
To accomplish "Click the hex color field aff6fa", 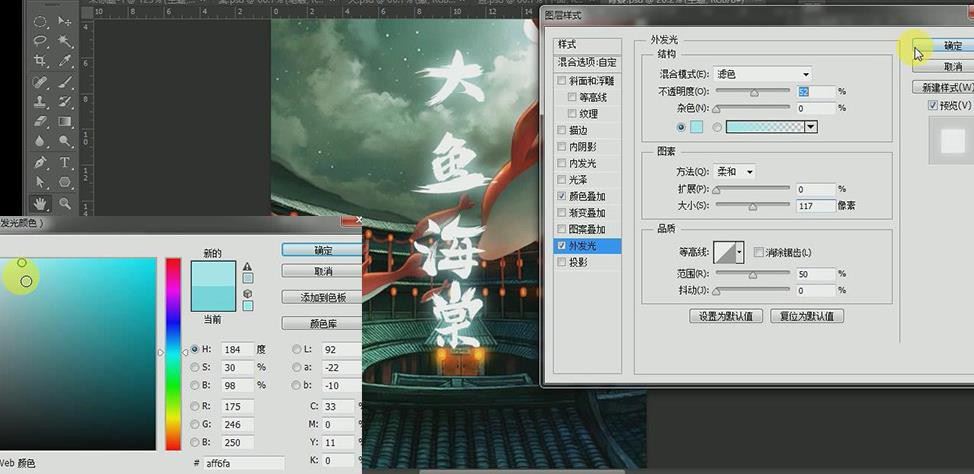I will pyautogui.click(x=244, y=463).
